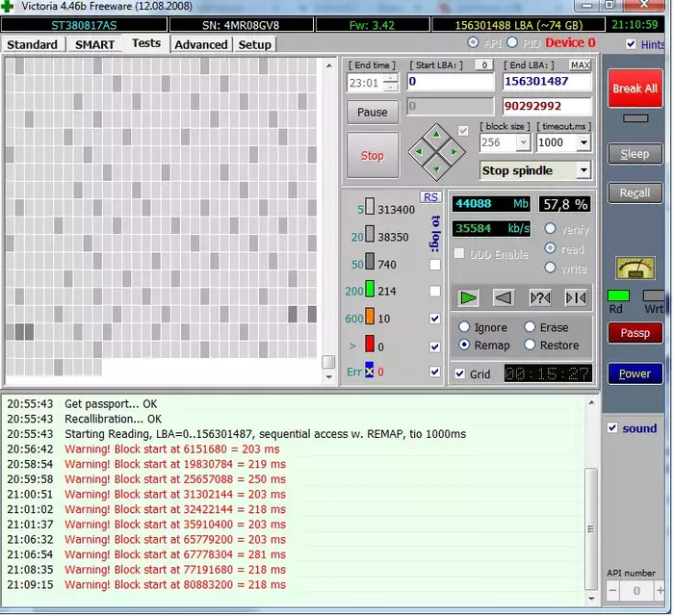Select the Erase radio option
The width and height of the screenshot is (674, 616).
530,327
